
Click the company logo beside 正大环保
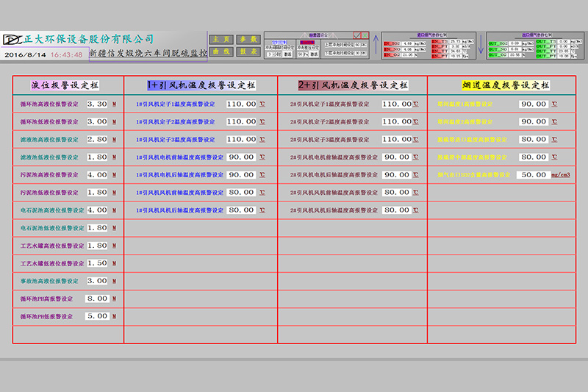[12, 40]
